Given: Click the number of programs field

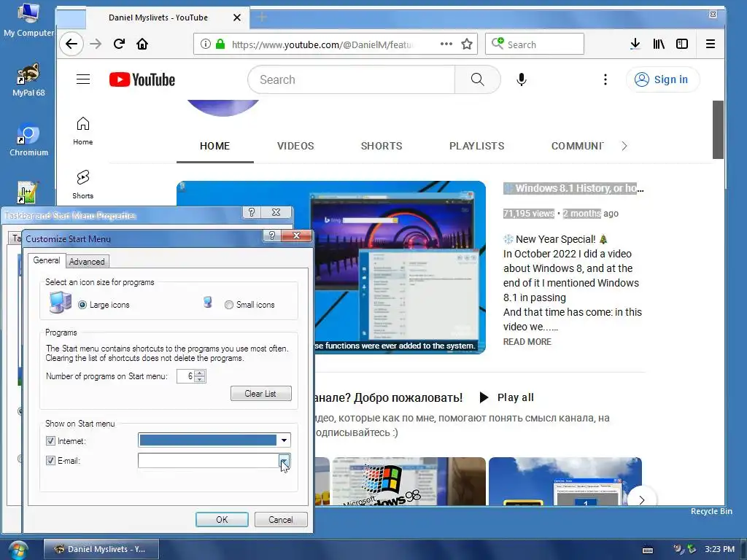Looking at the screenshot, I should (186, 376).
